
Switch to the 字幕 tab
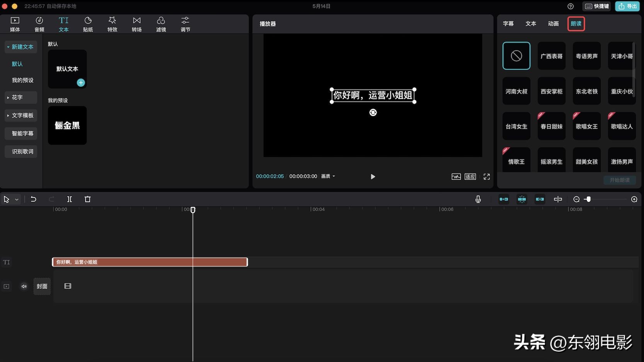click(x=508, y=24)
